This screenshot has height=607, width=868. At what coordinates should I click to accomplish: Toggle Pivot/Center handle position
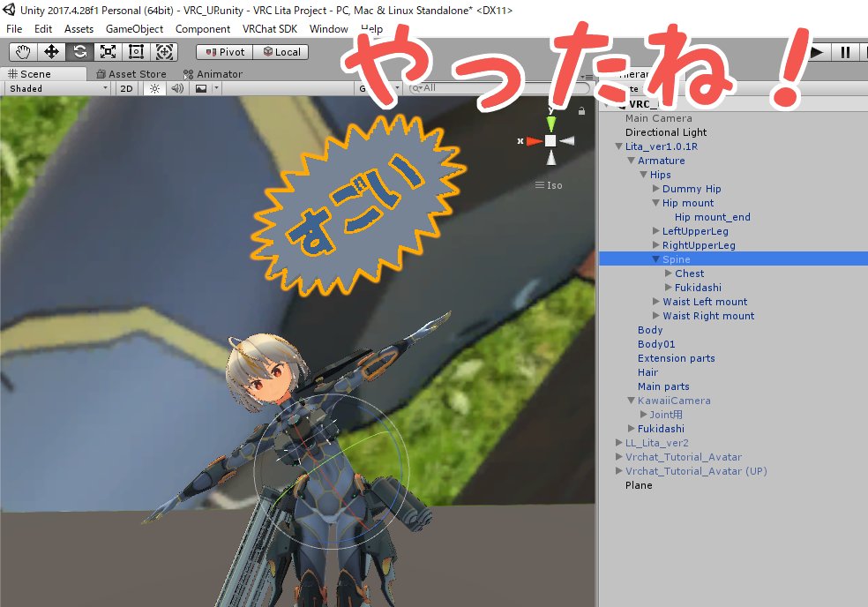tap(225, 52)
